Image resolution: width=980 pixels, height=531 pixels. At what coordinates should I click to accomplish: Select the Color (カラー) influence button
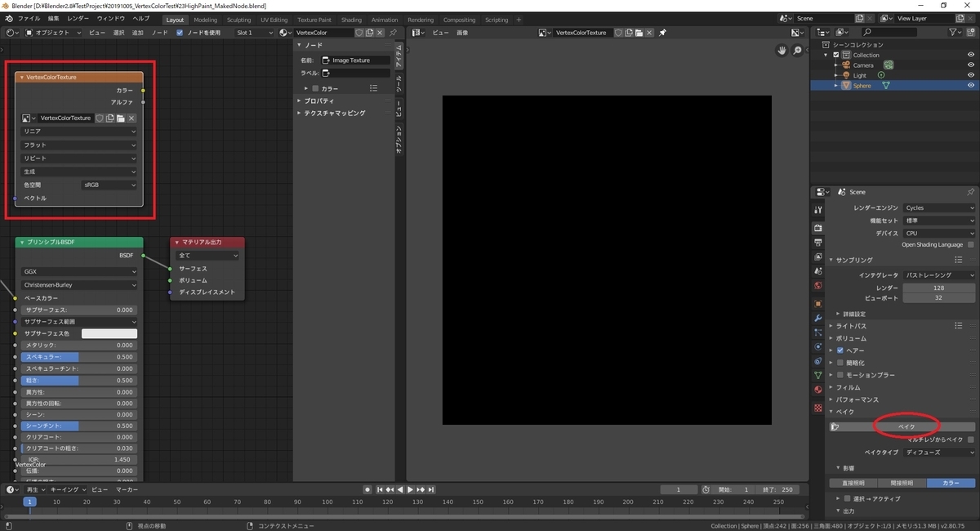(951, 483)
